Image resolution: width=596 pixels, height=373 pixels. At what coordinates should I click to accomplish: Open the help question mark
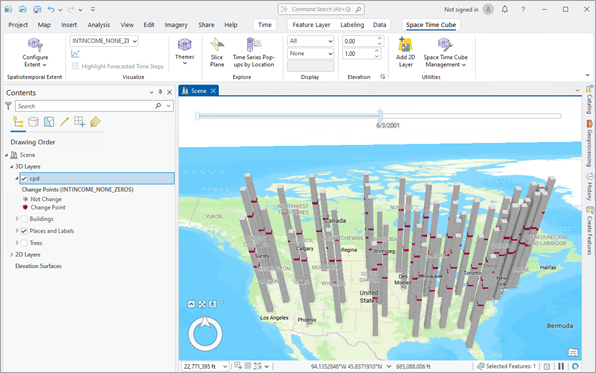pos(523,10)
